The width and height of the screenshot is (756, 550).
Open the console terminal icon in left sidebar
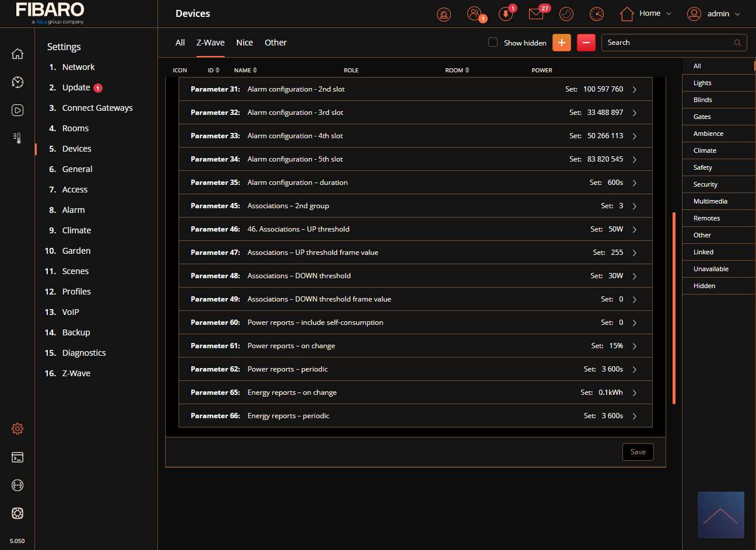click(17, 457)
